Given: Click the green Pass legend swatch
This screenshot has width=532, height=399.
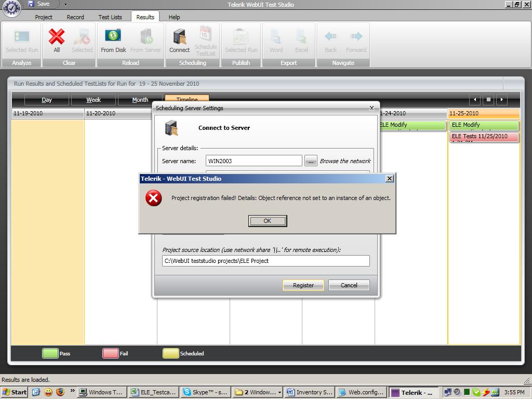Looking at the screenshot, I should 50,353.
